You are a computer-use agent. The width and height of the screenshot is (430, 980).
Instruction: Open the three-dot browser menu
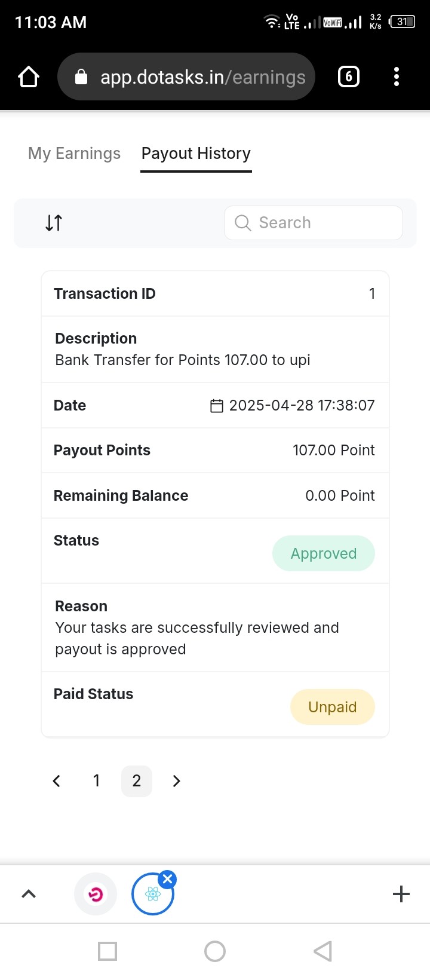coord(397,76)
